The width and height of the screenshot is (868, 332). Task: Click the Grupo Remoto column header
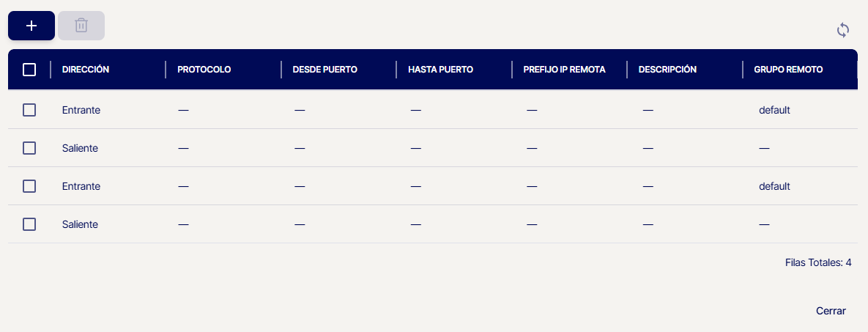(788, 70)
